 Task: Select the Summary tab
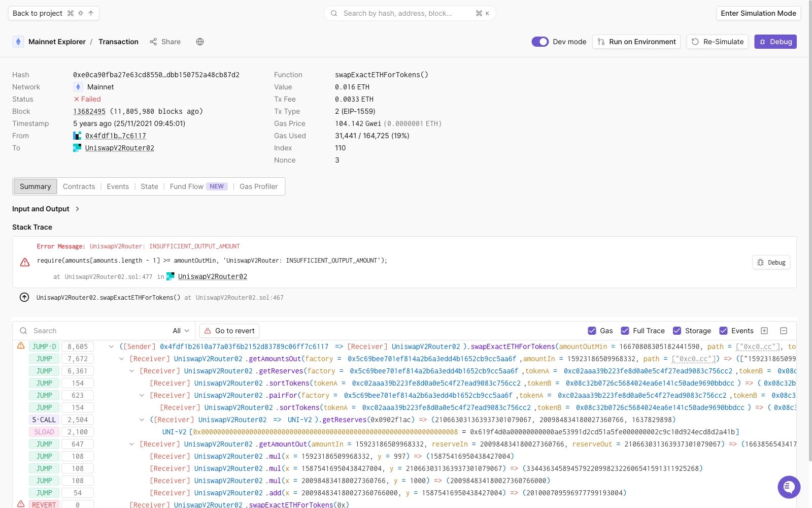tap(35, 186)
